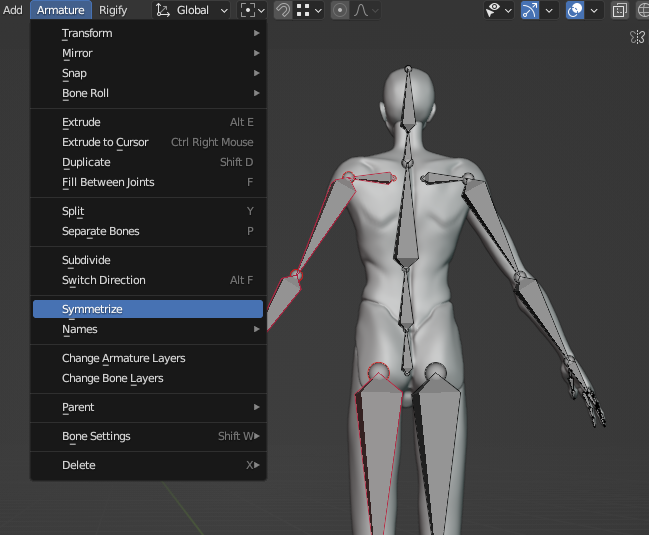The width and height of the screenshot is (649, 535).
Task: Click the show gizmo icon
Action: pyautogui.click(x=530, y=10)
